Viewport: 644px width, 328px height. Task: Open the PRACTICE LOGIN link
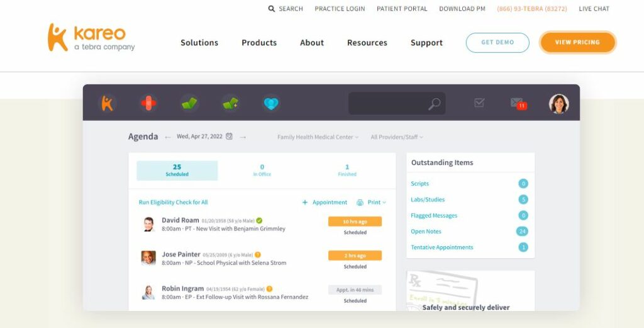[340, 9]
